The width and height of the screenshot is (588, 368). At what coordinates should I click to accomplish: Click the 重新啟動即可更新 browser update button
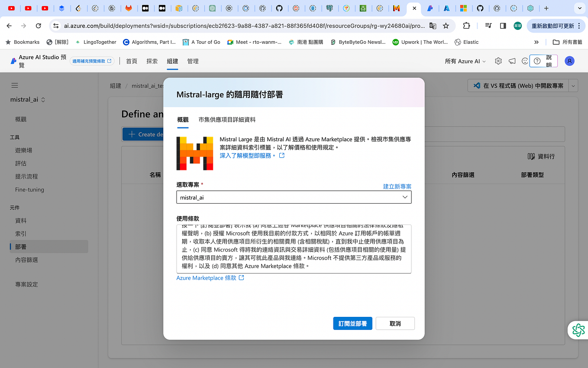pos(553,26)
